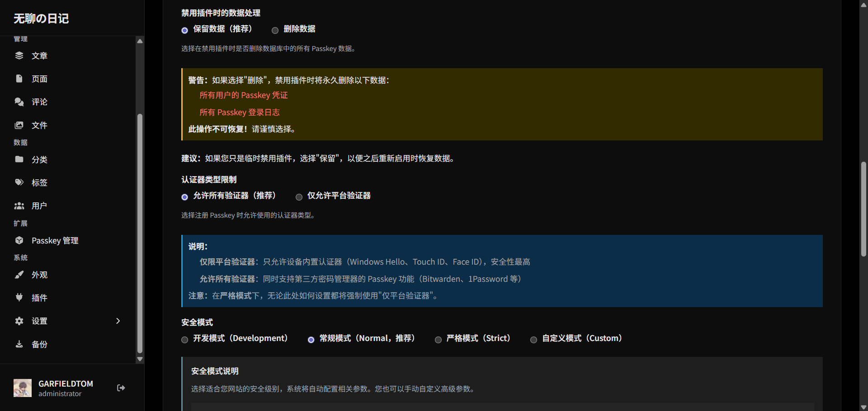Click the 用户 people icon
Image resolution: width=868 pixels, height=411 pixels.
(x=19, y=206)
